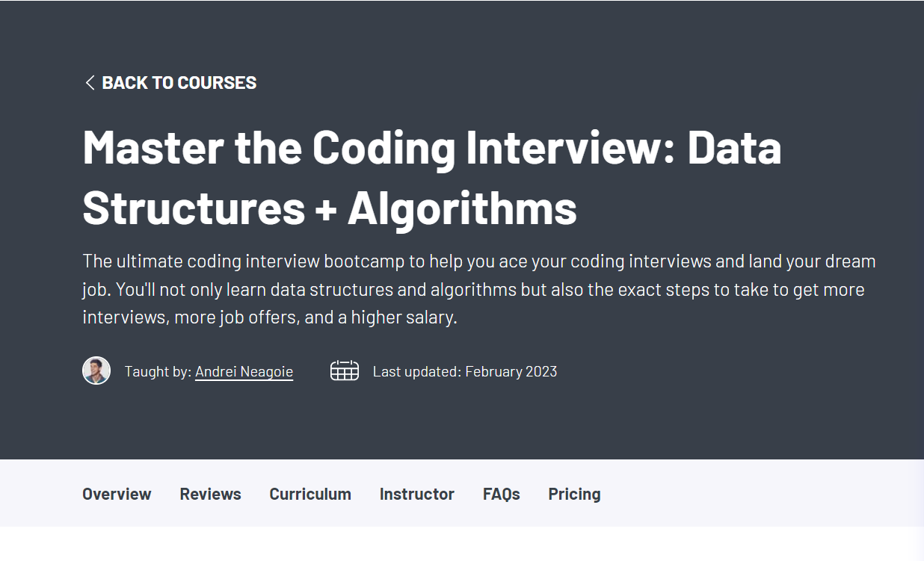The height and width of the screenshot is (561, 924).
Task: Show the FAQs section
Action: click(501, 494)
